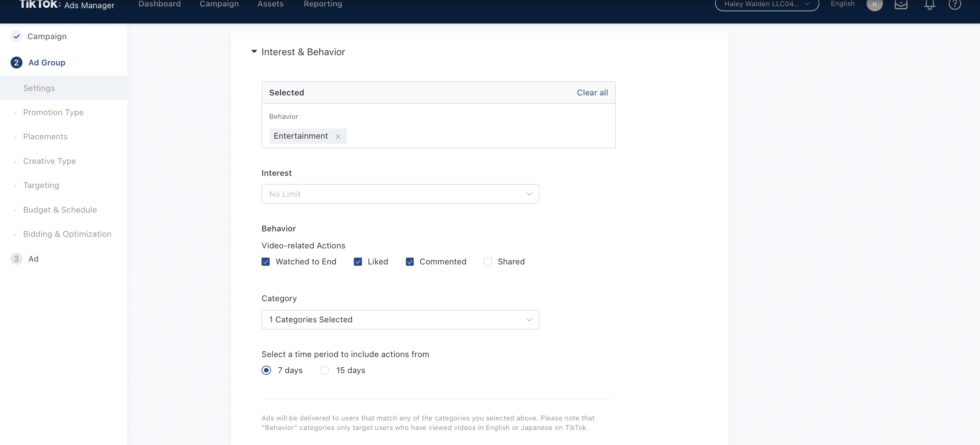Click the user avatar icon
Image resolution: width=980 pixels, height=445 pixels.
874,4
